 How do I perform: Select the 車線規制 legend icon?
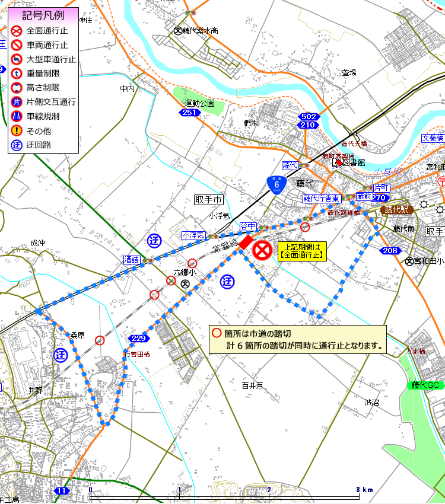(17, 116)
